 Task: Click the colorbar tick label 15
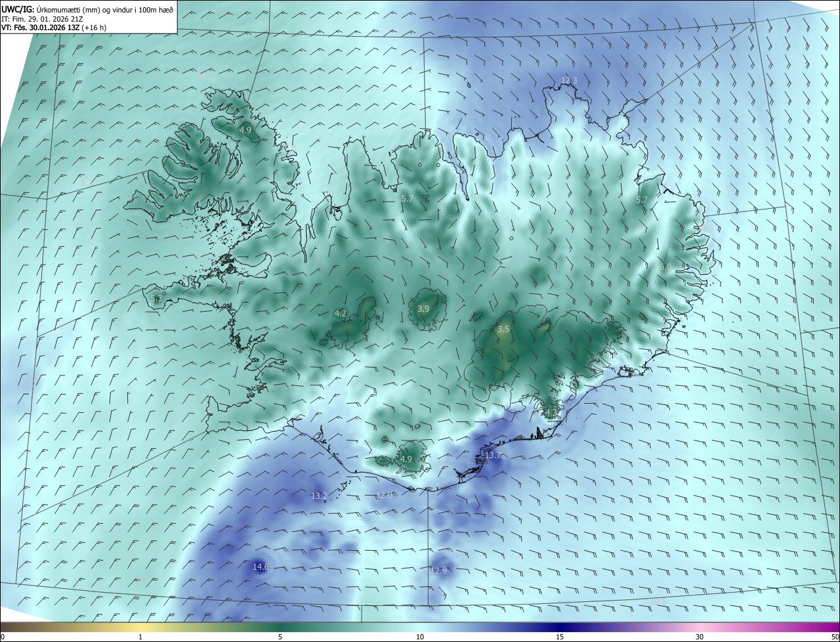560,637
